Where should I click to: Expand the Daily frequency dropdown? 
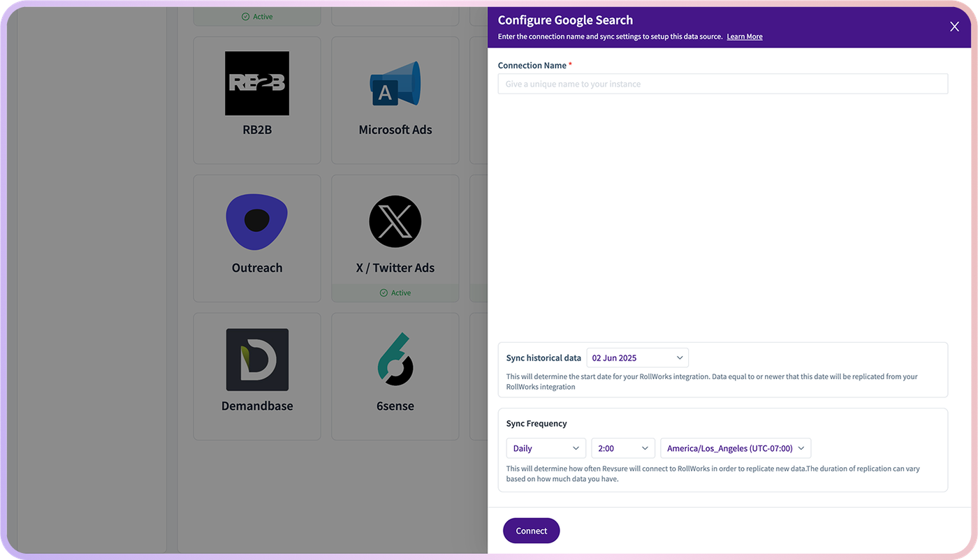point(546,448)
